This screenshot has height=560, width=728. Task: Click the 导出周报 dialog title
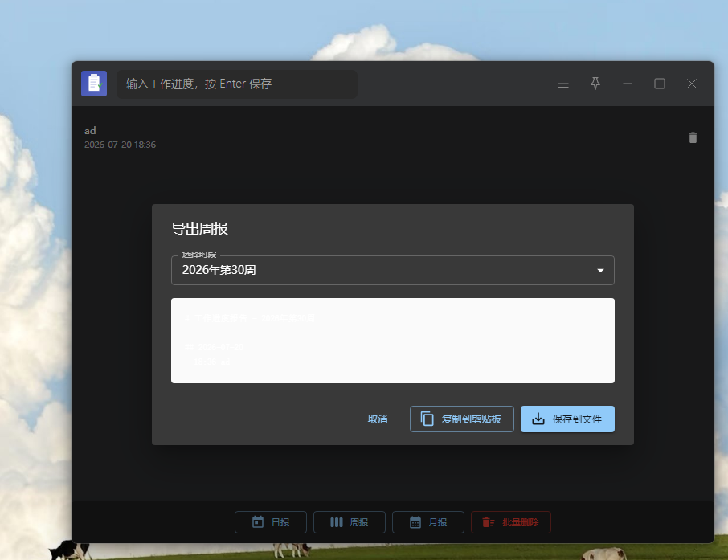199,229
